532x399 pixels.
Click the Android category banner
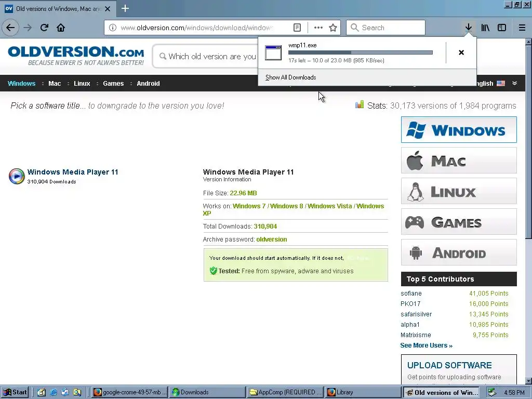click(x=459, y=252)
